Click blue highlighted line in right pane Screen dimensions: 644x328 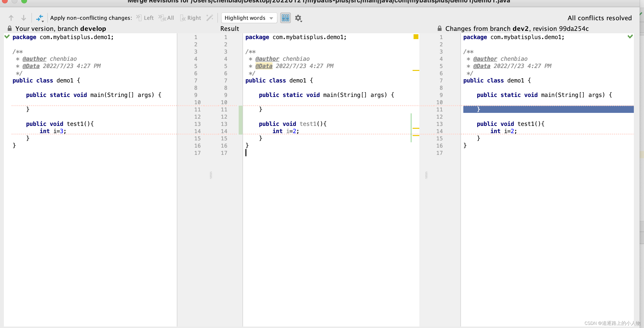[x=548, y=109]
